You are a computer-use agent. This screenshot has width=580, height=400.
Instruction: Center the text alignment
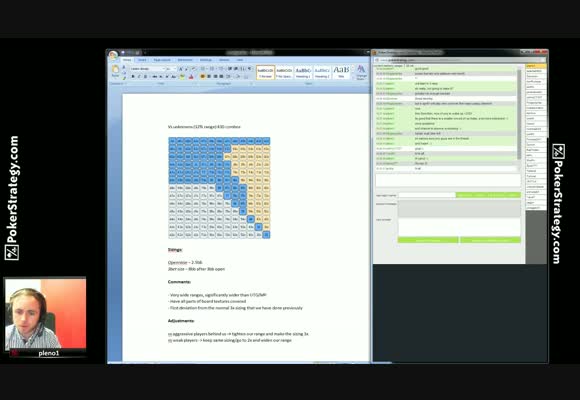209,77
